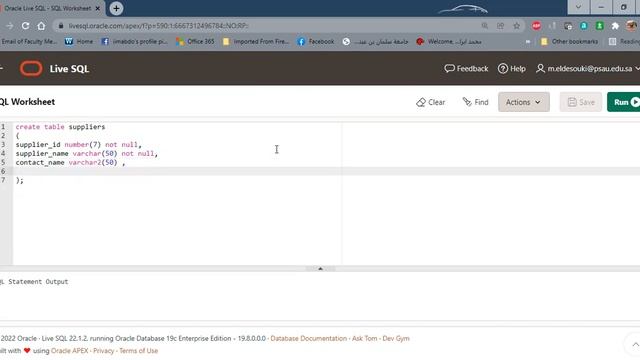Click the browser profile avatar
The height and width of the screenshot is (360, 640).
click(631, 26)
